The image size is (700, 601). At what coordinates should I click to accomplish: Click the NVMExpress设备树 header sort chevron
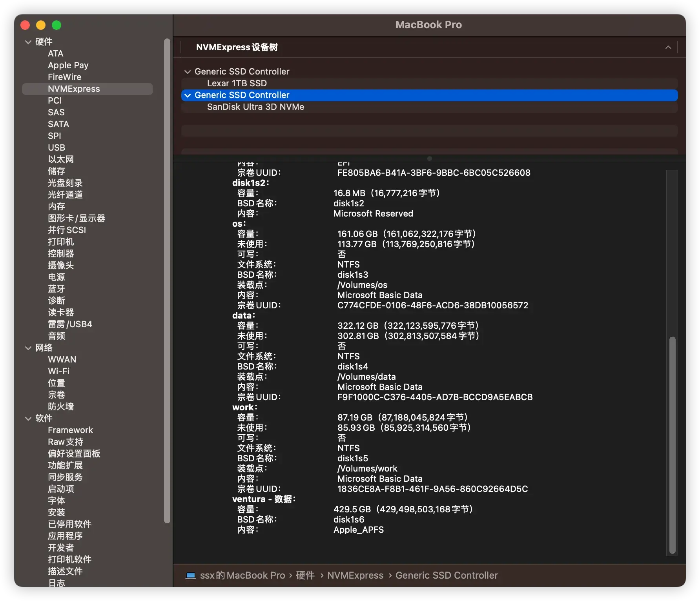click(668, 47)
